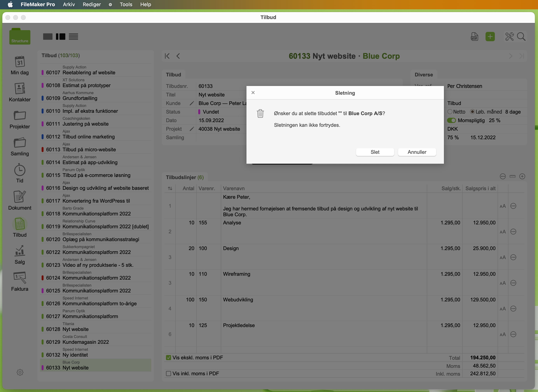The height and width of the screenshot is (392, 538).
Task: Switch to list view layout icon
Action: pos(73,37)
